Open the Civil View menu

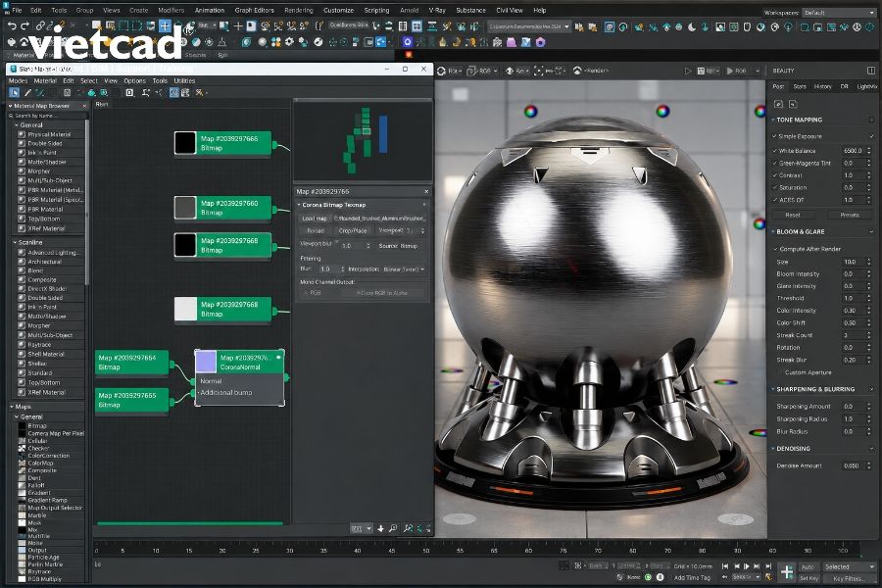510,10
